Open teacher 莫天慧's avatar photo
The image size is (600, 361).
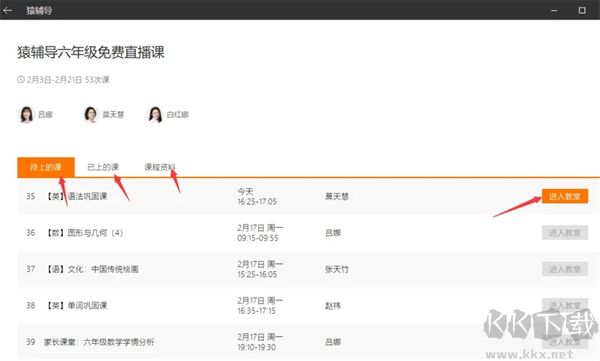pos(91,114)
